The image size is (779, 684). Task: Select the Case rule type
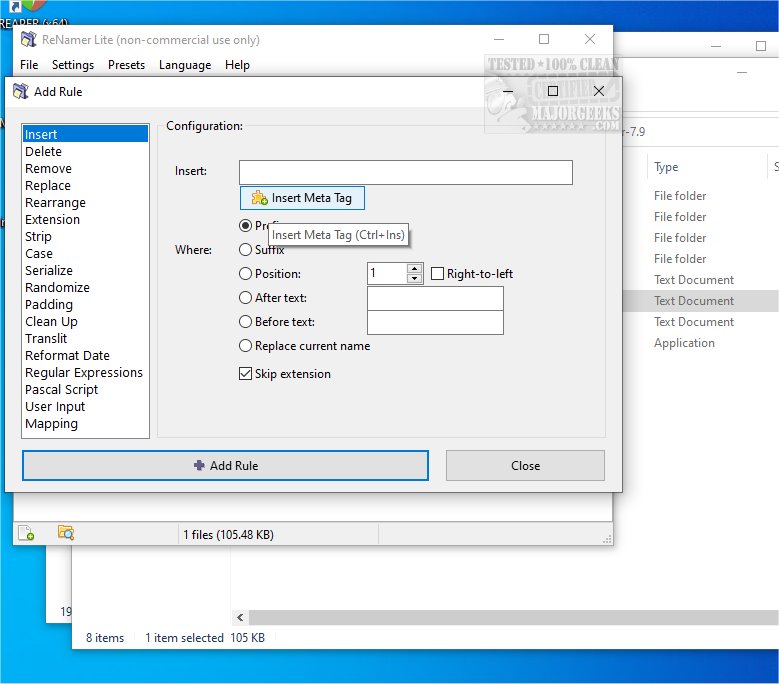[85, 253]
